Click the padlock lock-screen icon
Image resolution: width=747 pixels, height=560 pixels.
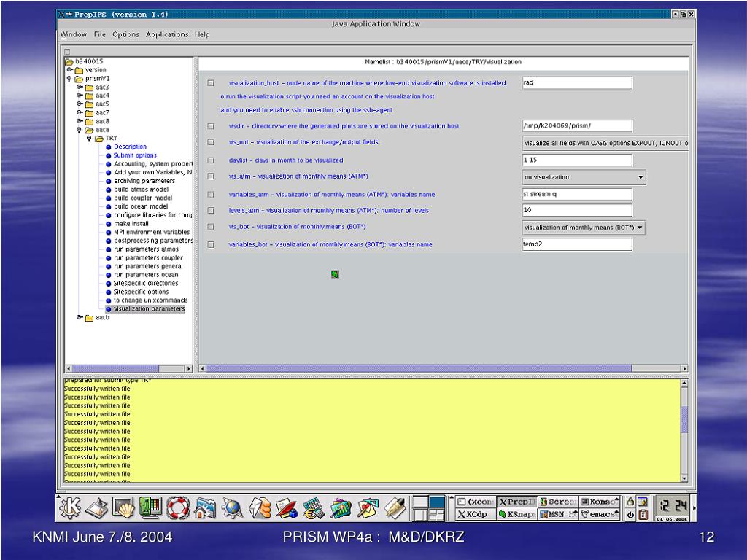click(630, 502)
